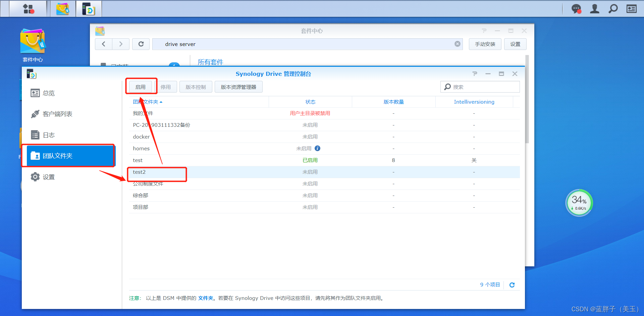644x316 pixels.
Task: Click the Package Center vertical scrollbar
Action: click(x=527, y=99)
